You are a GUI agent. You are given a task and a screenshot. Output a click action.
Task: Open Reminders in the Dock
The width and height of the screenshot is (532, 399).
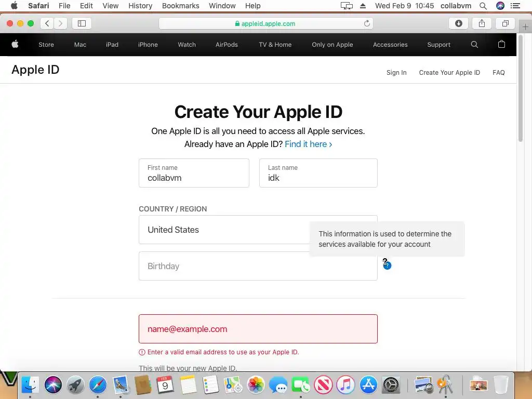(210, 385)
